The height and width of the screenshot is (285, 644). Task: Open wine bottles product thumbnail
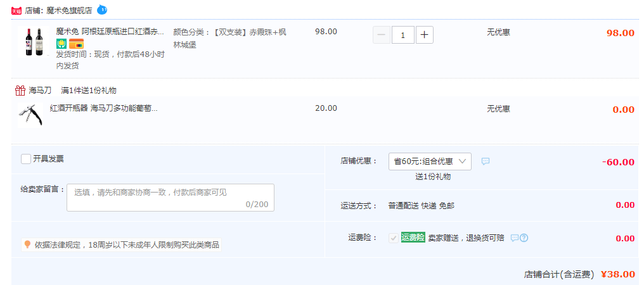pos(34,41)
